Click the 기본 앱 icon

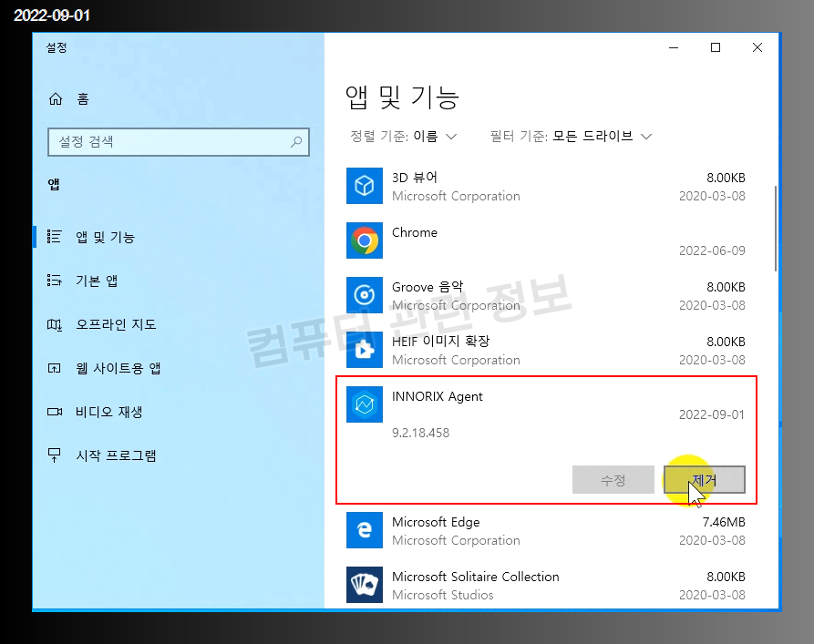click(55, 281)
